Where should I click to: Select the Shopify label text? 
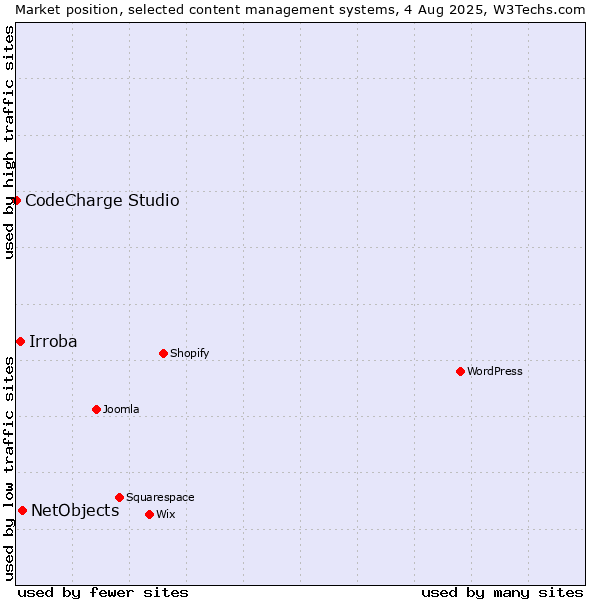[x=190, y=354]
